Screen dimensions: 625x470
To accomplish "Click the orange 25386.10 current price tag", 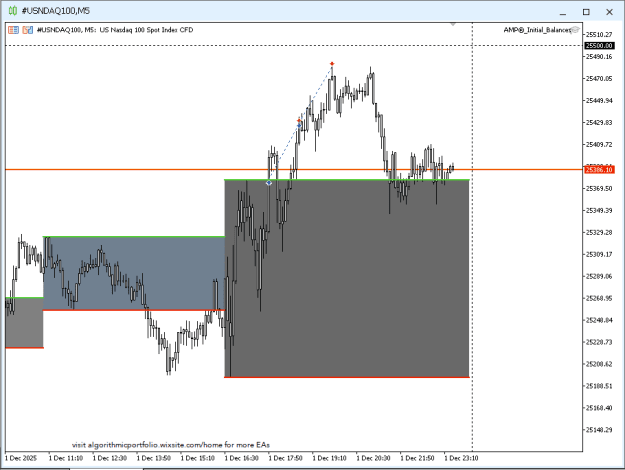I will click(599, 170).
